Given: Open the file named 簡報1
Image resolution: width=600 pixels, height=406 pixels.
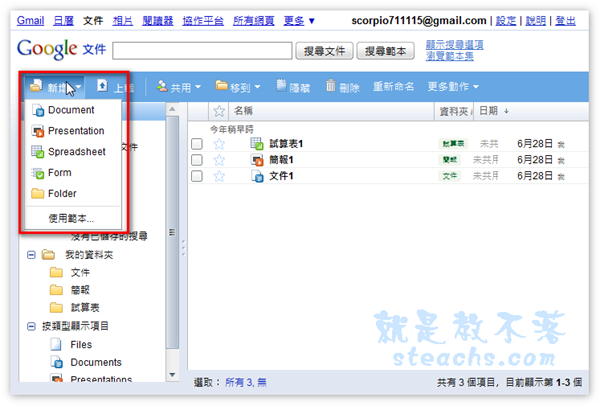Looking at the screenshot, I should (281, 160).
